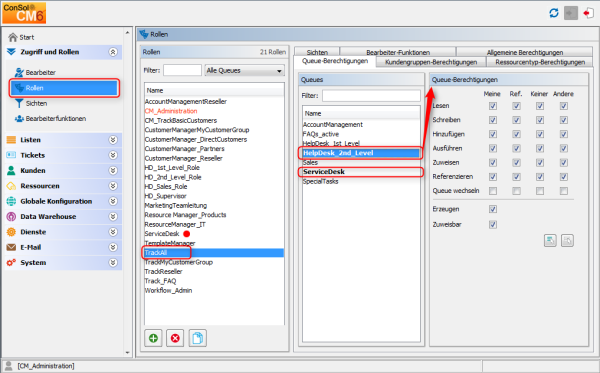Switch to Ressourcentyp-Berechtigungen tab

tap(540, 62)
